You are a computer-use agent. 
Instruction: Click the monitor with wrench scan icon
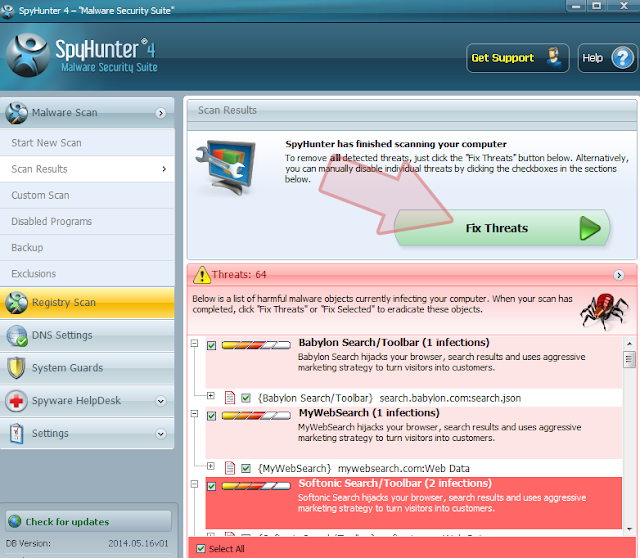click(x=226, y=167)
